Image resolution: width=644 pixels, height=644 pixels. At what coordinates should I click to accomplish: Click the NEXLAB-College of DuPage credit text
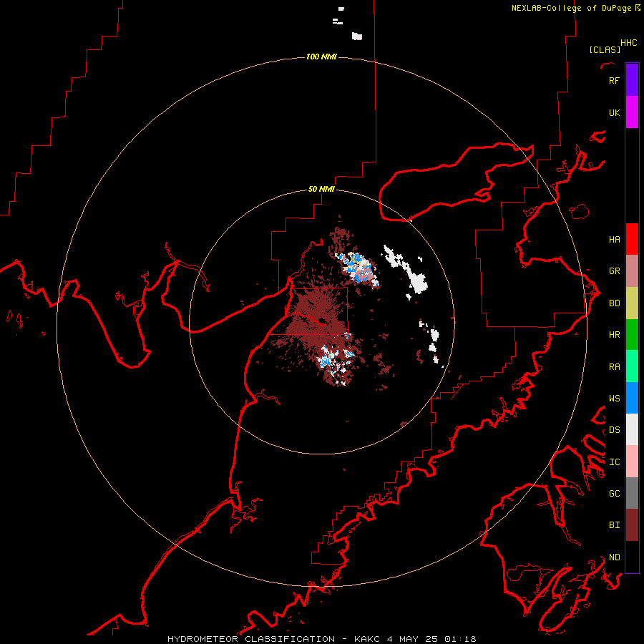click(x=571, y=8)
